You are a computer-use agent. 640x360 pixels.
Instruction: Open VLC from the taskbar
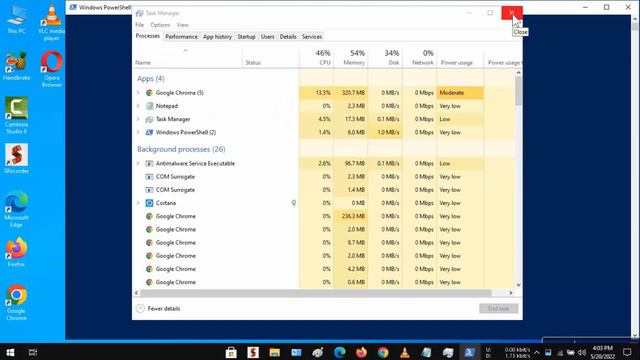[x=404, y=352]
